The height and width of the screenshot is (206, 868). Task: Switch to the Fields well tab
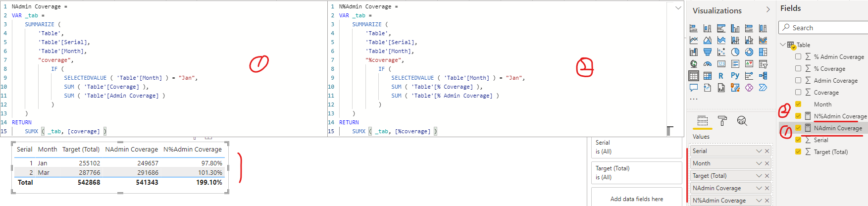coord(702,121)
